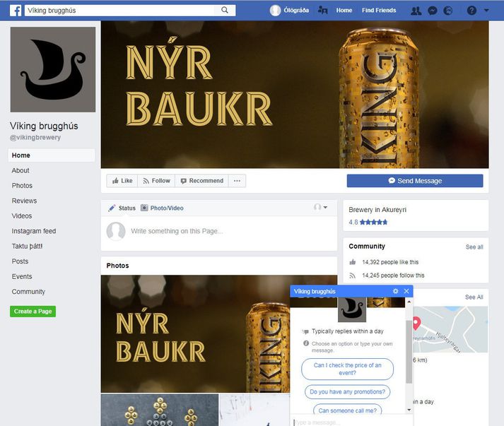Click 14,245 people follow this
Viewport: 504px width, 426px height.
click(393, 276)
